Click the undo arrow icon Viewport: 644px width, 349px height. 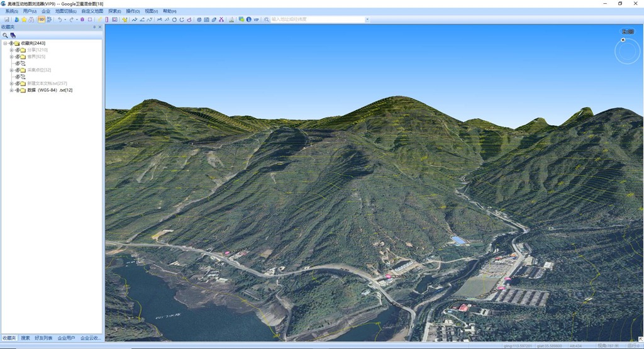tap(60, 19)
